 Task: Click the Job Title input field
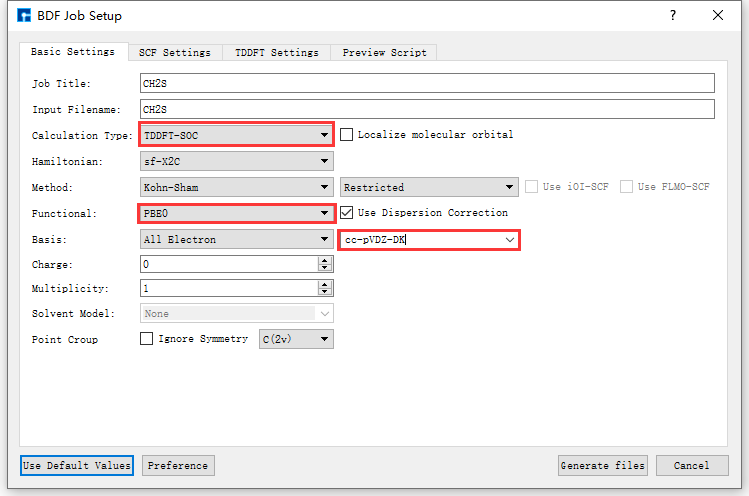pos(427,83)
